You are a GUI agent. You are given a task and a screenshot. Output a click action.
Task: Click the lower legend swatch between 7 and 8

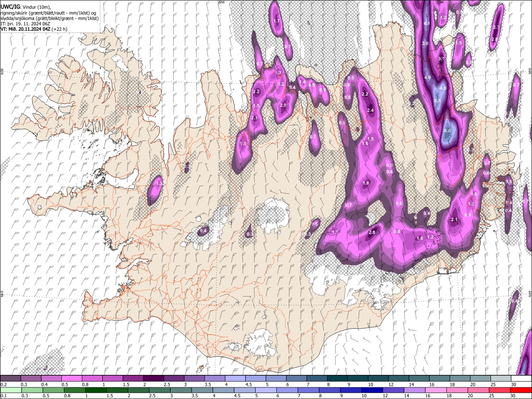click(x=308, y=390)
